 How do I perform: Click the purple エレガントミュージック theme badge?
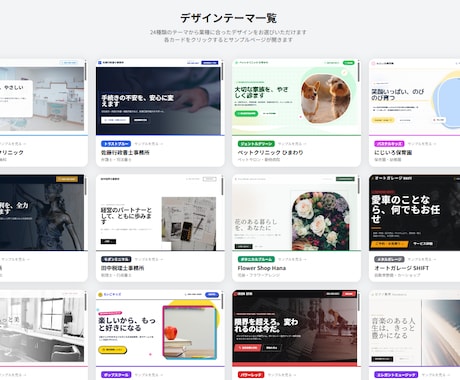[x=396, y=375]
